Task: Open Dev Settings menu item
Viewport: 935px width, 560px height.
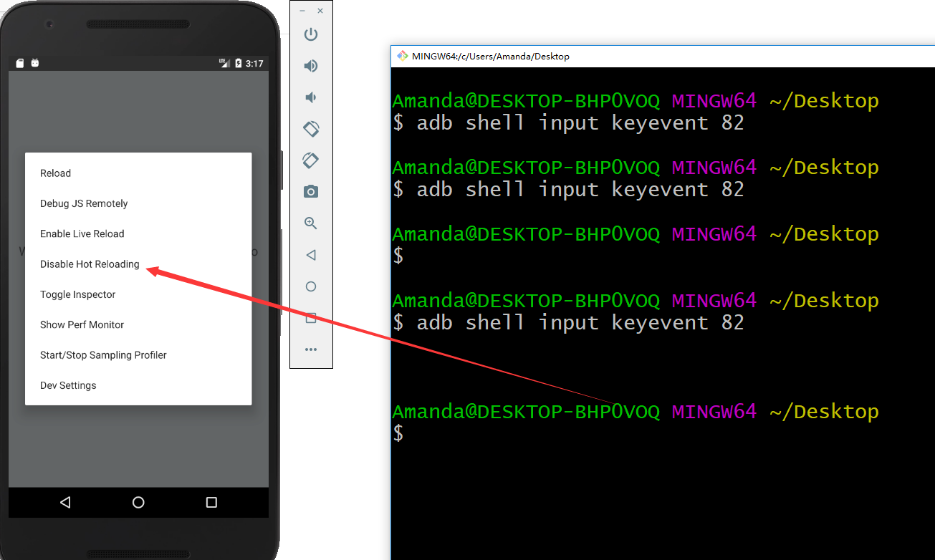Action: click(68, 385)
